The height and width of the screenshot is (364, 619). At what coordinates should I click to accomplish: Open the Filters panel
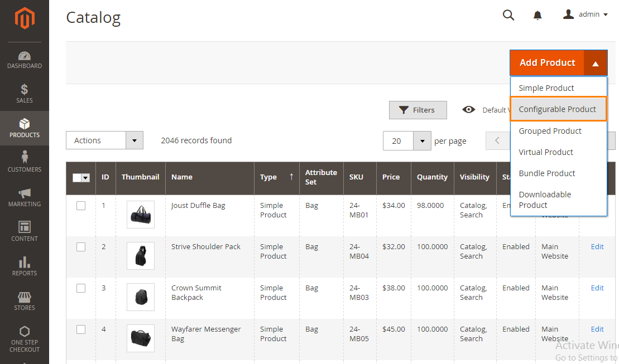pyautogui.click(x=418, y=110)
